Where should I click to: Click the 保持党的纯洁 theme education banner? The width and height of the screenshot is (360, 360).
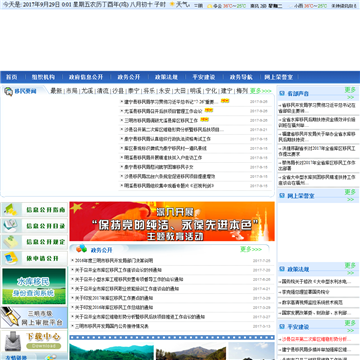[172, 221]
